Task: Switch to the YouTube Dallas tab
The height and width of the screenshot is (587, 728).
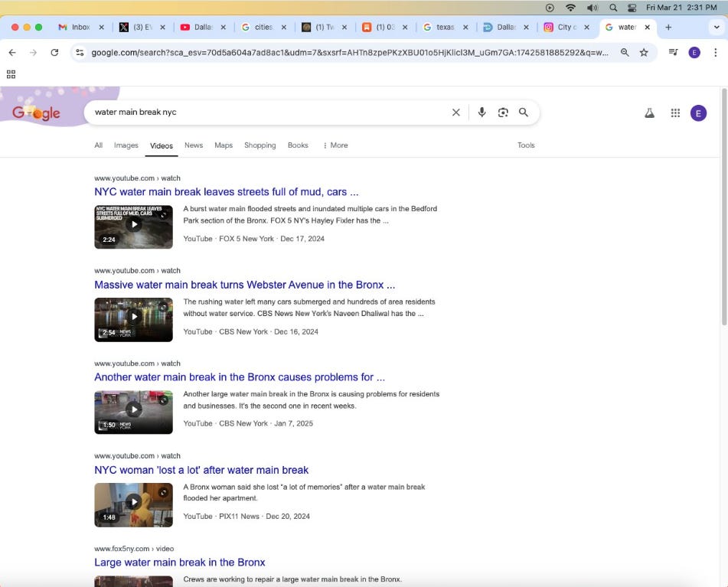Action: [x=203, y=28]
